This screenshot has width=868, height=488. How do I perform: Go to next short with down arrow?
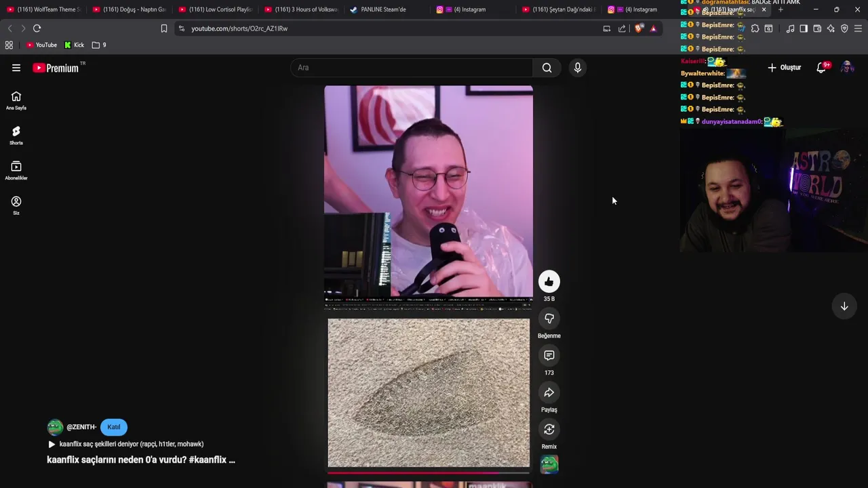(844, 306)
